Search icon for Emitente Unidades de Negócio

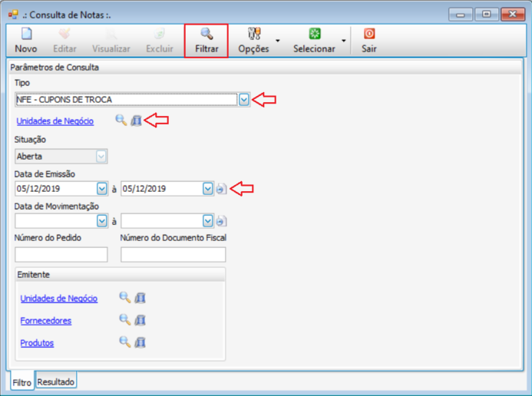125,298
